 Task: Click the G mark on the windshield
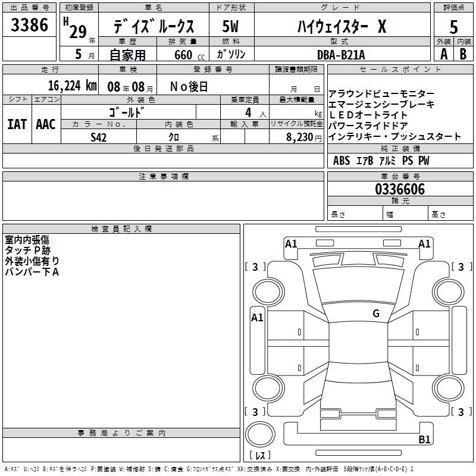pyautogui.click(x=376, y=314)
